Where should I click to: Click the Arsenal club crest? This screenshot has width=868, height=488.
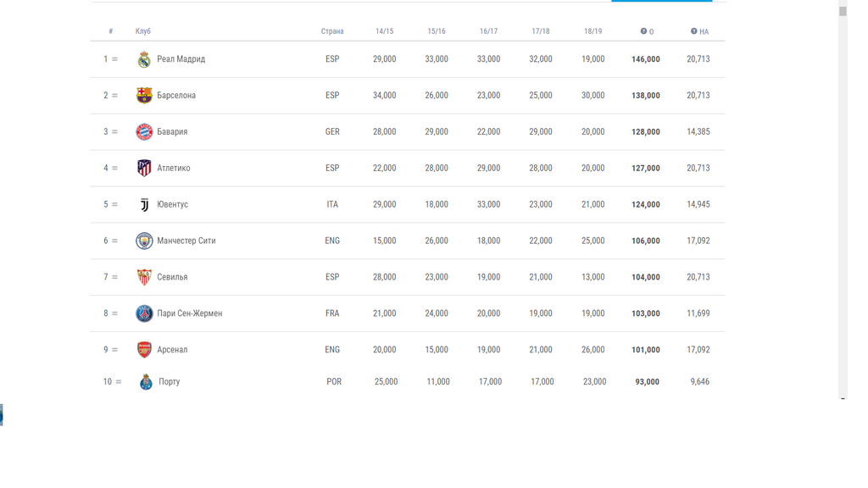click(x=144, y=350)
